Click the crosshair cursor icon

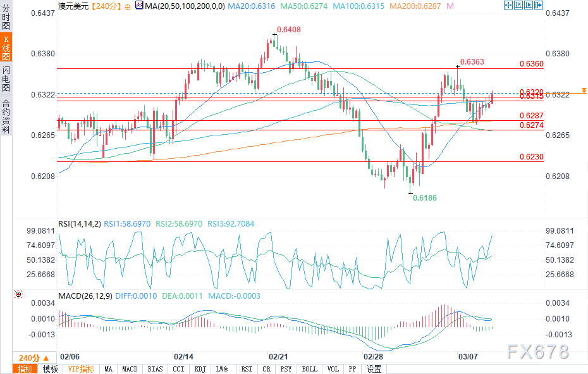[x=508, y=5]
